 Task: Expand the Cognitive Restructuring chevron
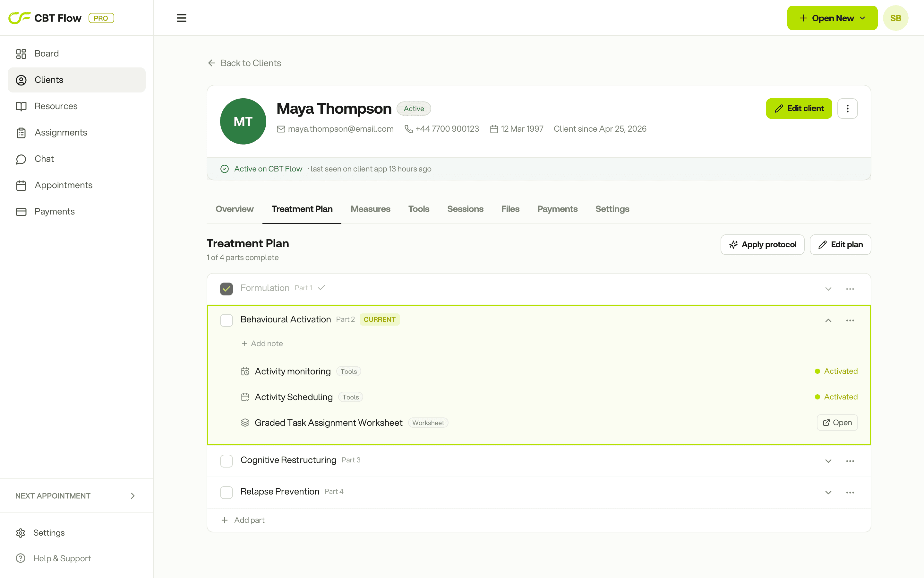[x=828, y=461]
